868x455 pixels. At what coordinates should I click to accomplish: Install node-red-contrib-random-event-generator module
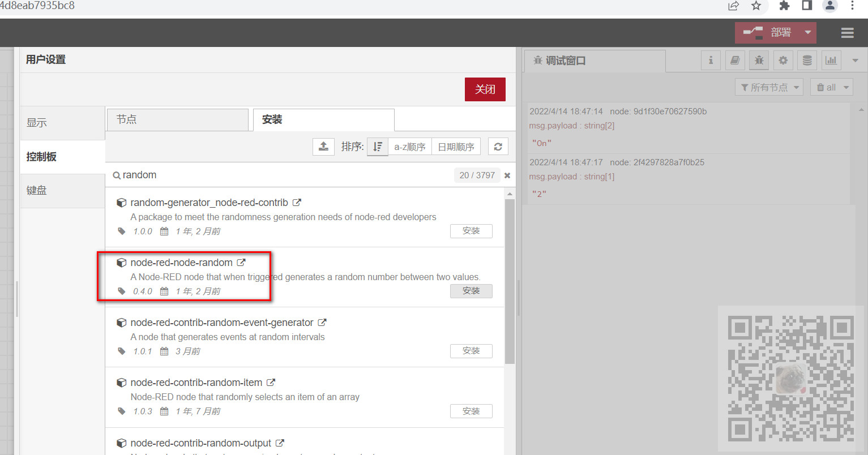[x=471, y=351]
